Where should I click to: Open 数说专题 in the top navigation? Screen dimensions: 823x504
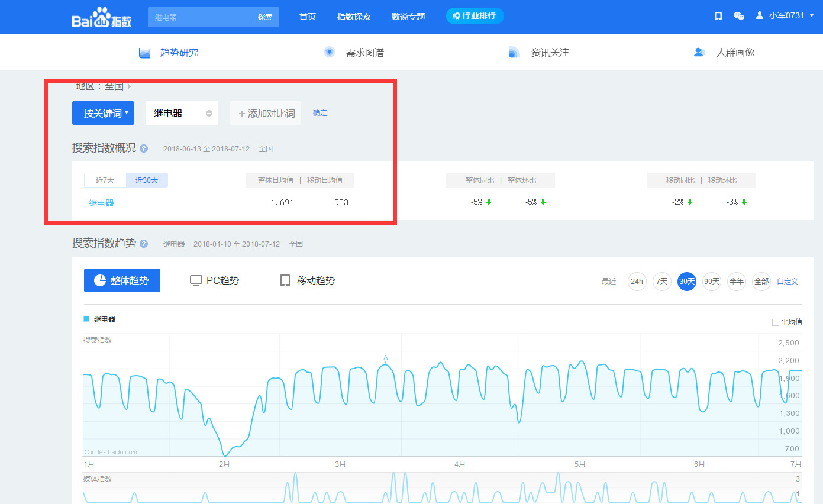pos(408,17)
